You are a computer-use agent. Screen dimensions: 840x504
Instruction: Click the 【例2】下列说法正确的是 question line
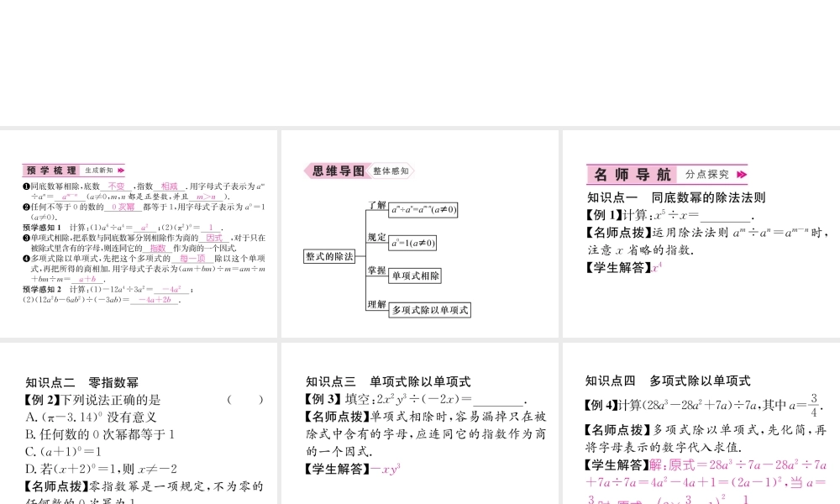tap(92, 400)
